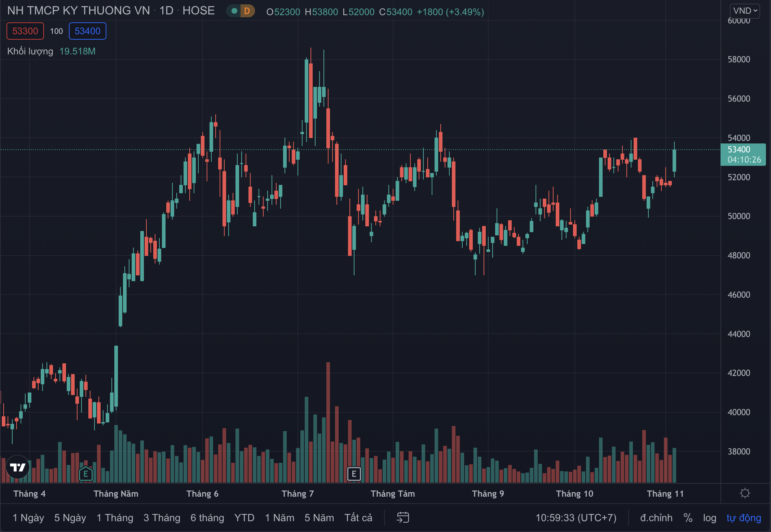
Task: Toggle log scale mode
Action: coord(710,518)
